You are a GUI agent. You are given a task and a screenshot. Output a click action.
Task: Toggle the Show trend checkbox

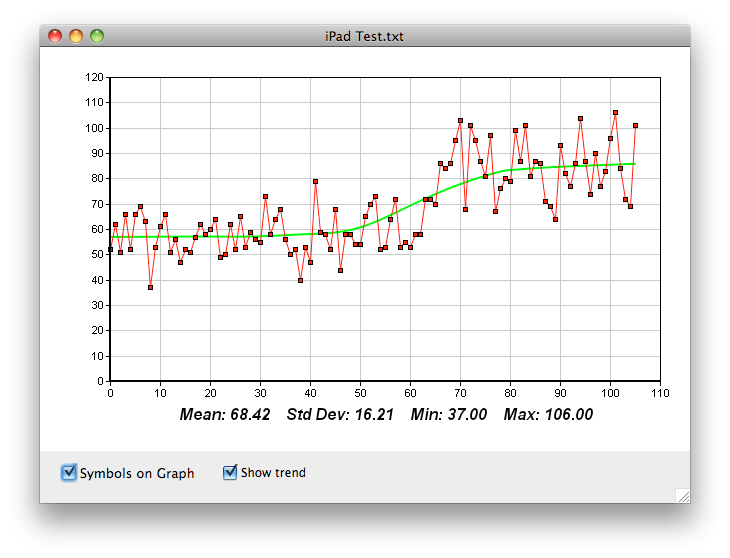(x=230, y=472)
